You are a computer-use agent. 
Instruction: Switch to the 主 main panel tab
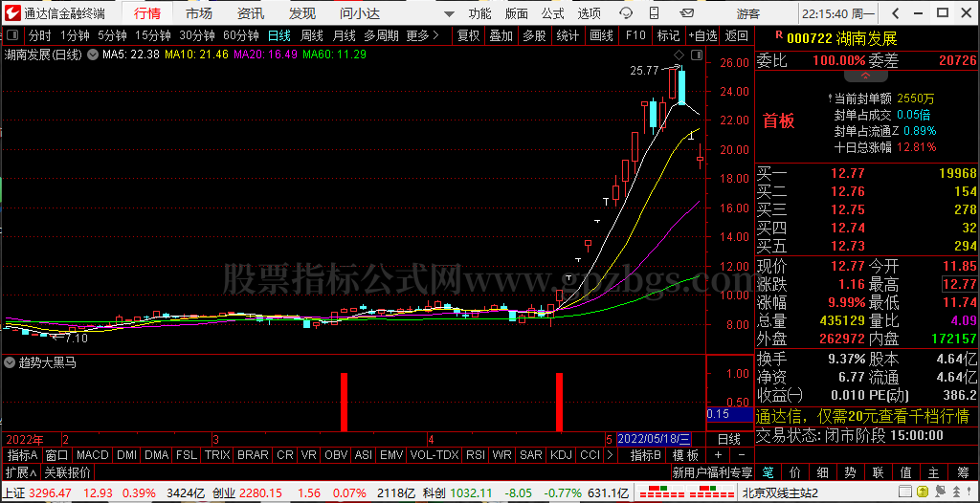[933, 471]
